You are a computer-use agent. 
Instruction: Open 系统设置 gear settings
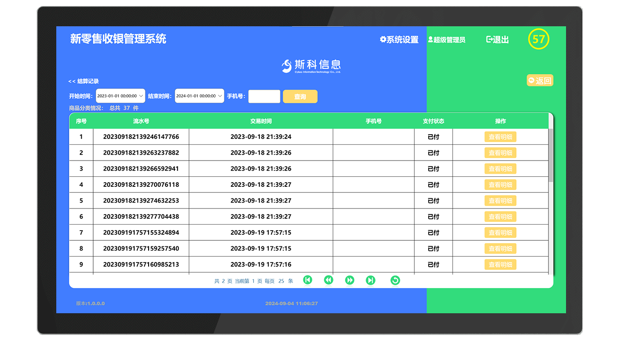pos(383,40)
